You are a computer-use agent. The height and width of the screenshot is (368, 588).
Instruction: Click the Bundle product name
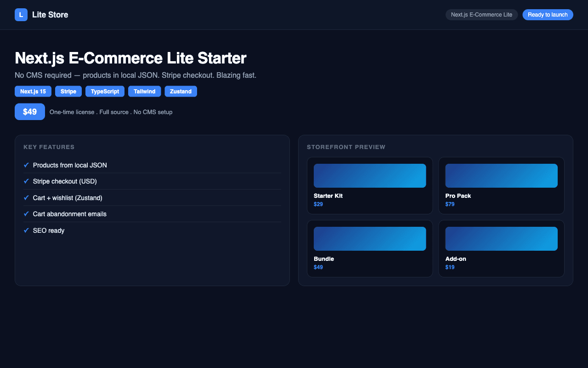click(x=324, y=259)
